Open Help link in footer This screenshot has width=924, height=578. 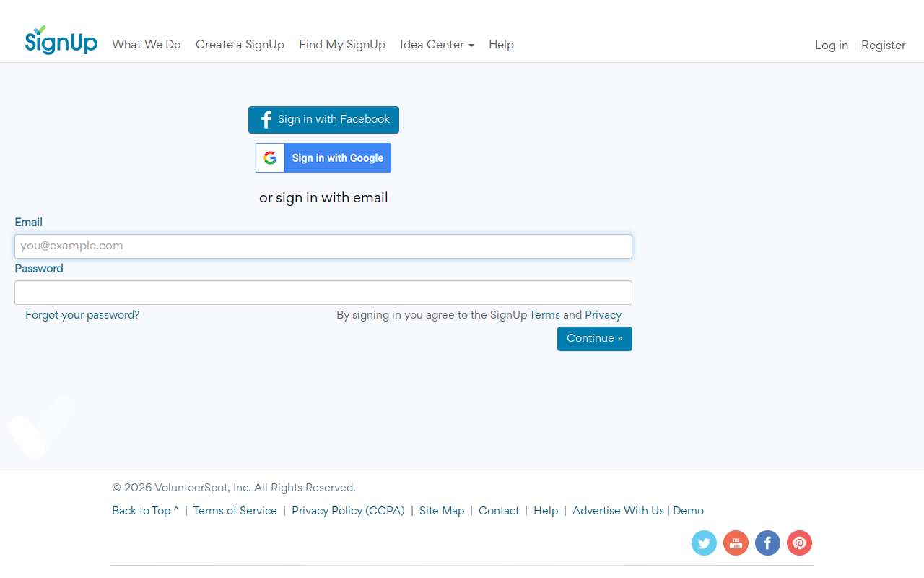pyautogui.click(x=546, y=511)
